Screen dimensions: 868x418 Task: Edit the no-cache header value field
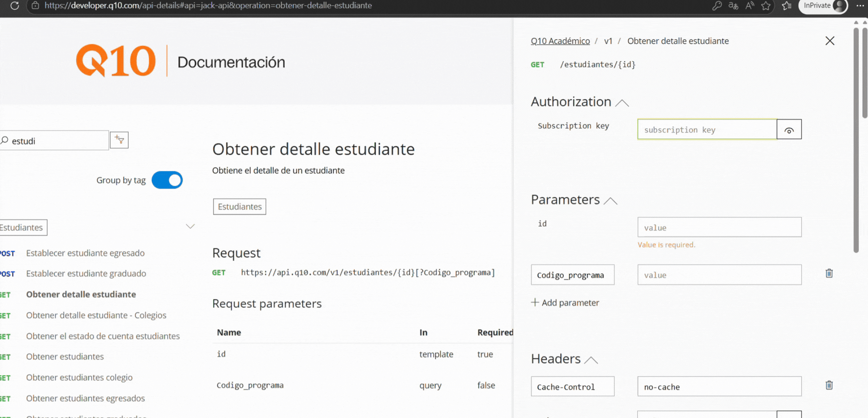coord(720,386)
